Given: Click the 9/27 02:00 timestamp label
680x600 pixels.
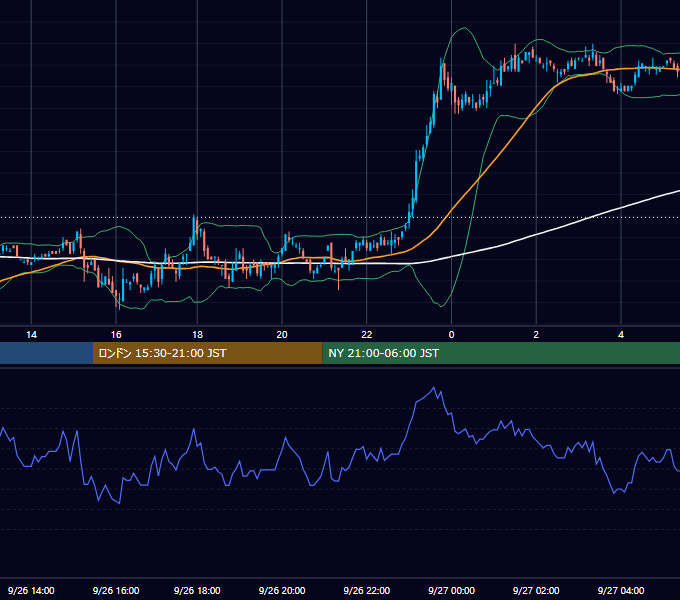Looking at the screenshot, I should (x=536, y=590).
